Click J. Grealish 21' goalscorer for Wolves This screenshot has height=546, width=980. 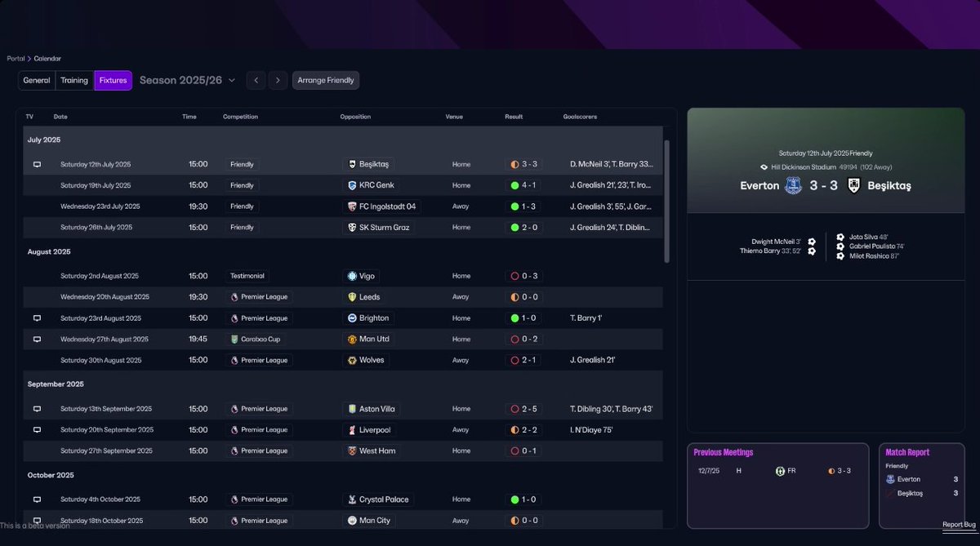[593, 360]
